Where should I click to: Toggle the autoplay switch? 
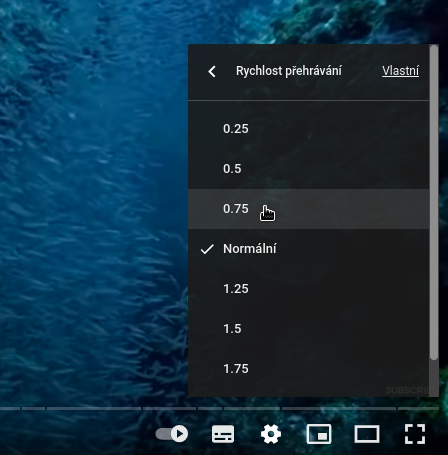point(172,434)
